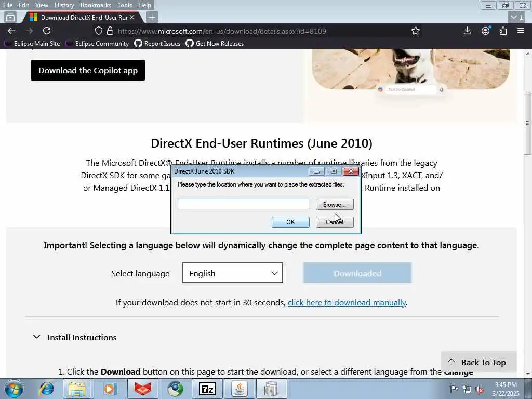Cancel the DirectX extraction dialog
Viewport: 532px width, 399px height.
click(x=335, y=222)
